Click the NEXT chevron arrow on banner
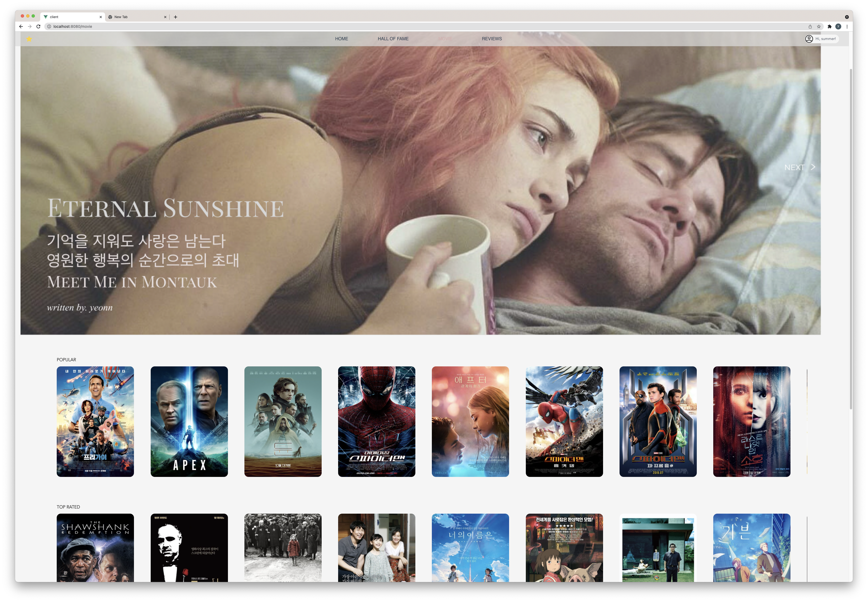 813,167
